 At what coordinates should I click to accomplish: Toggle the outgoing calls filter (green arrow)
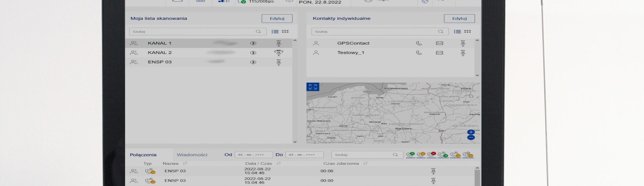click(410, 155)
